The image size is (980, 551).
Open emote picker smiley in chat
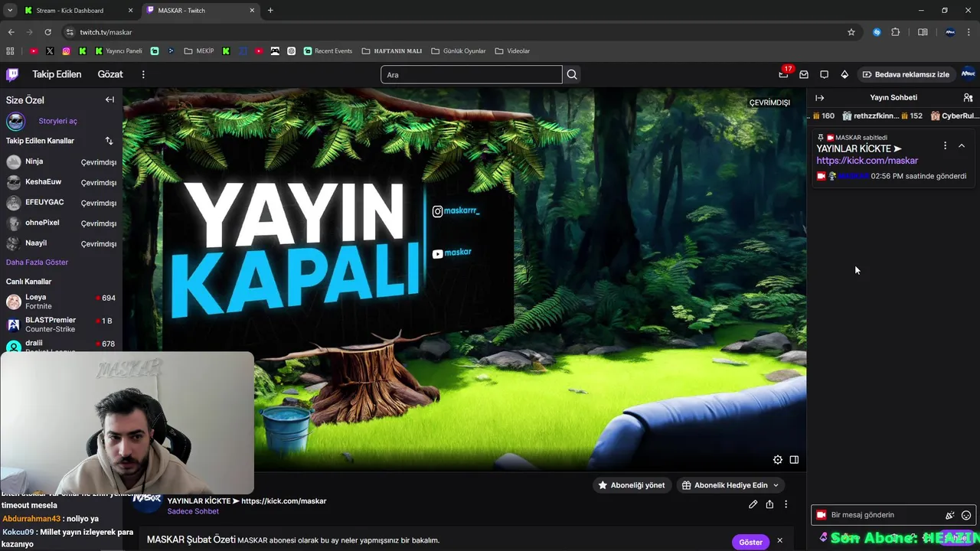click(x=966, y=515)
